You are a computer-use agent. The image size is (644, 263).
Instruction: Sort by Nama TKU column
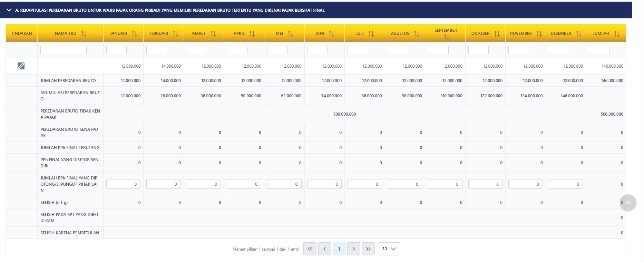84,33
